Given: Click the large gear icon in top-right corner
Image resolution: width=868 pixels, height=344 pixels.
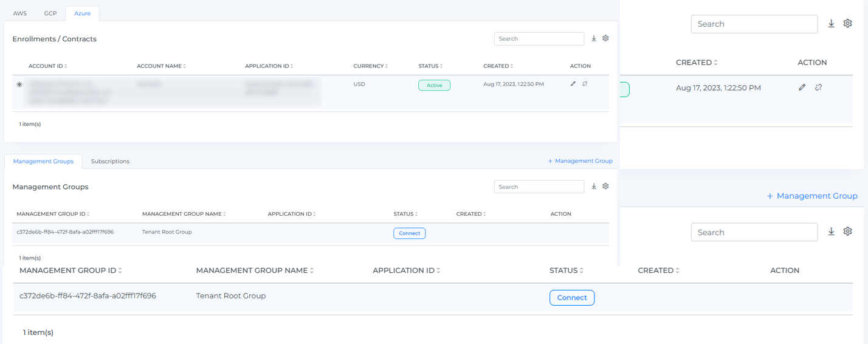Looking at the screenshot, I should pos(848,24).
